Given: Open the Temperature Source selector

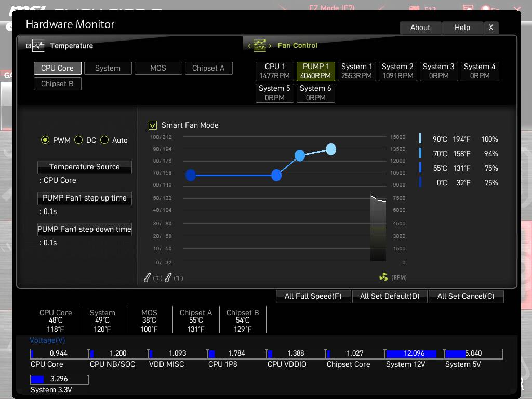Looking at the screenshot, I should (84, 167).
